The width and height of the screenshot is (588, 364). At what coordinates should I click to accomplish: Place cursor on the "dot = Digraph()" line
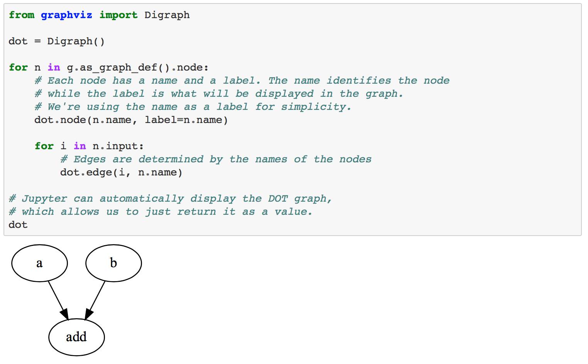(57, 41)
